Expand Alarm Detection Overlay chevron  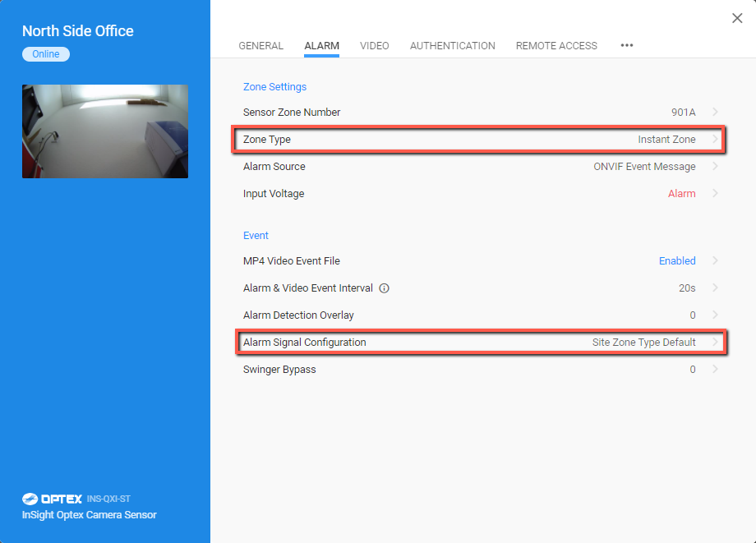click(x=715, y=315)
